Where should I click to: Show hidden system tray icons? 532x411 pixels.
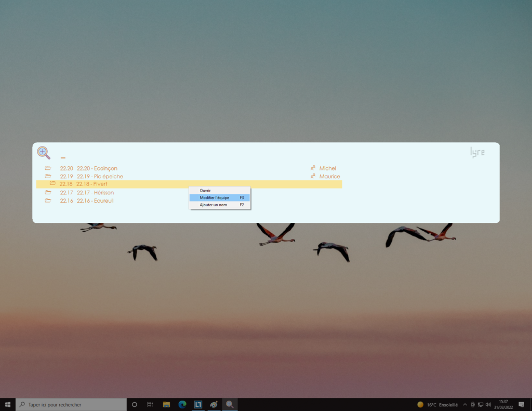tap(465, 405)
